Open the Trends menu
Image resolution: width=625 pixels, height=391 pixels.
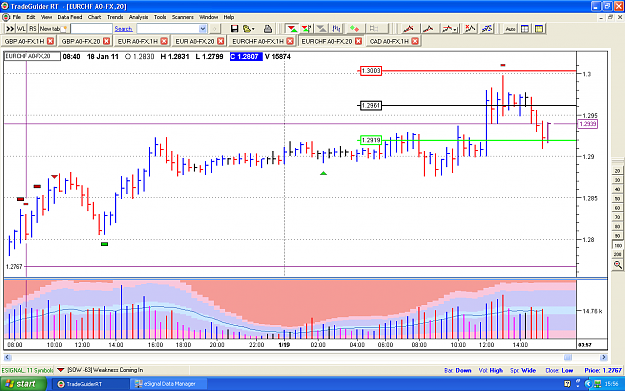115,17
